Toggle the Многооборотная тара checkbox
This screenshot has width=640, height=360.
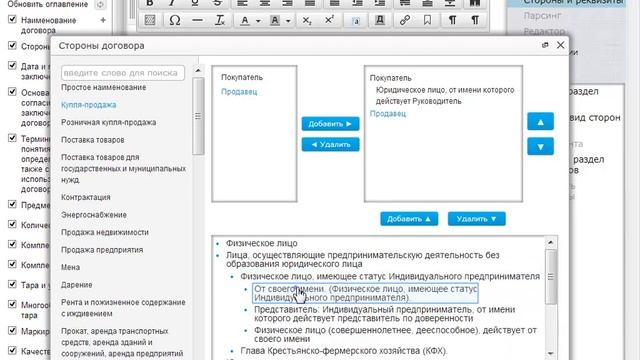coord(12,304)
